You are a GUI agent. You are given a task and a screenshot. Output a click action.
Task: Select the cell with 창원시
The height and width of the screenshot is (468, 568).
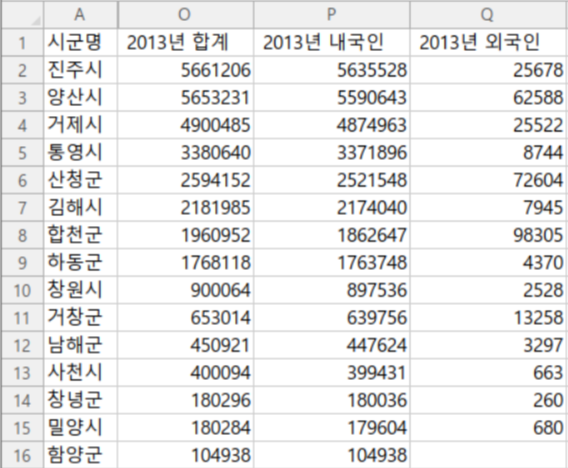click(80, 291)
